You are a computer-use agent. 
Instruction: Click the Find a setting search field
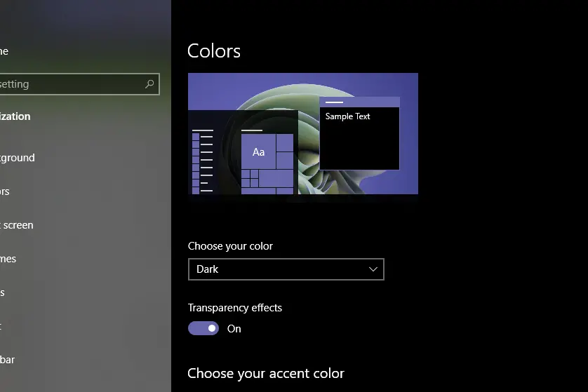tap(70, 84)
